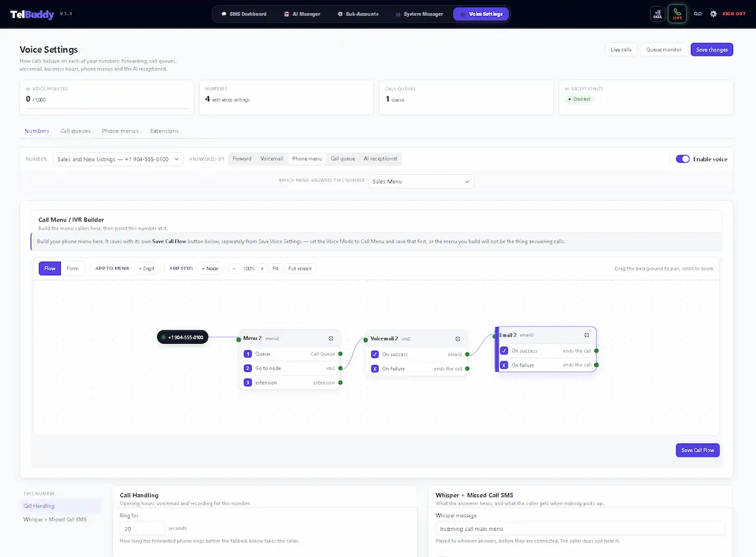Open Menu 2 node settings gear

(331, 338)
